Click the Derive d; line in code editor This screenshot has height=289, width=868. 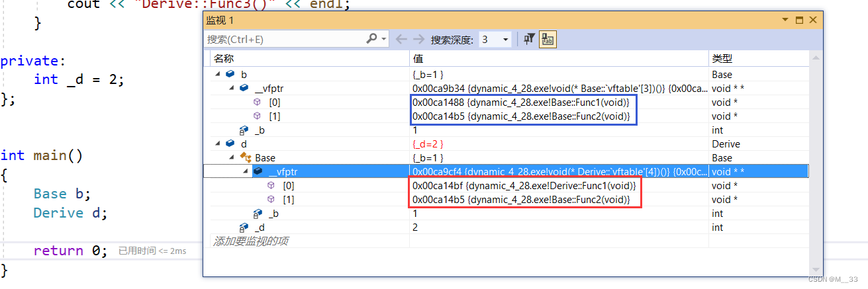click(x=70, y=213)
